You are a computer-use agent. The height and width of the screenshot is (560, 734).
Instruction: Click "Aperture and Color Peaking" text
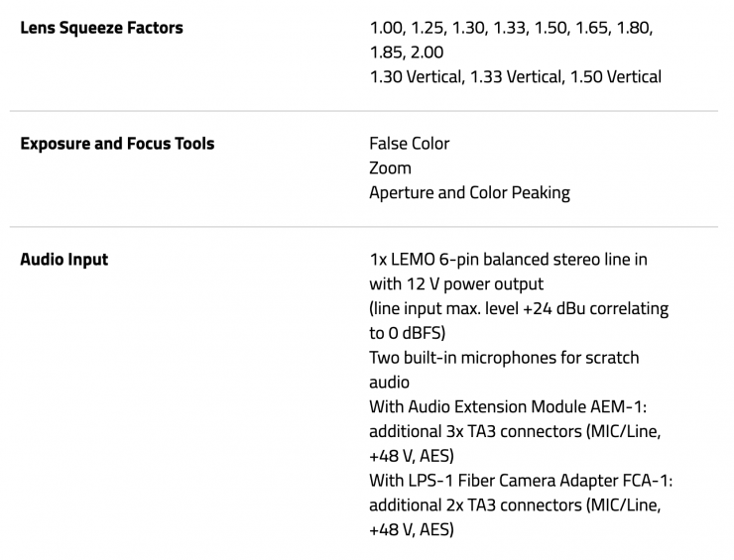coord(469,192)
